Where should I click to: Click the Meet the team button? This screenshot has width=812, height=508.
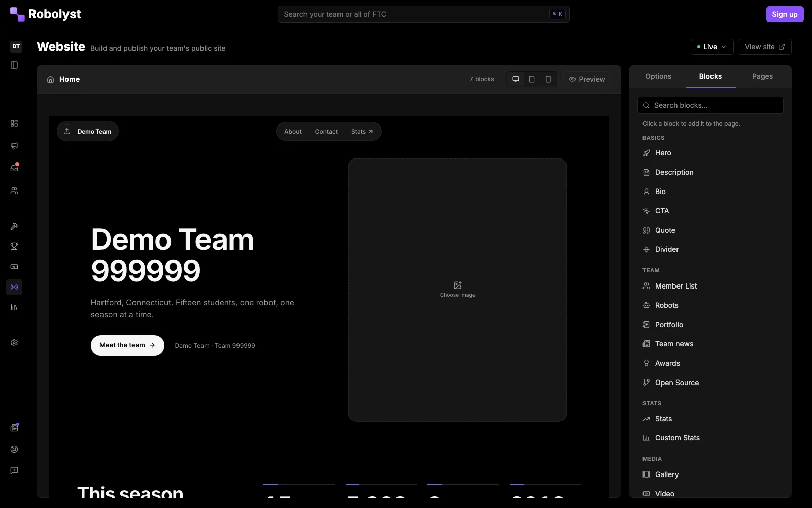click(x=127, y=345)
